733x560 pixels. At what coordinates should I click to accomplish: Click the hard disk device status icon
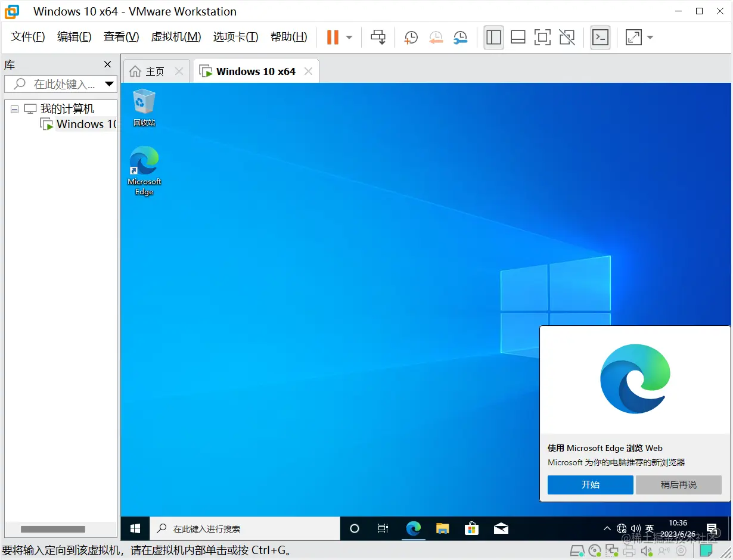point(577,551)
